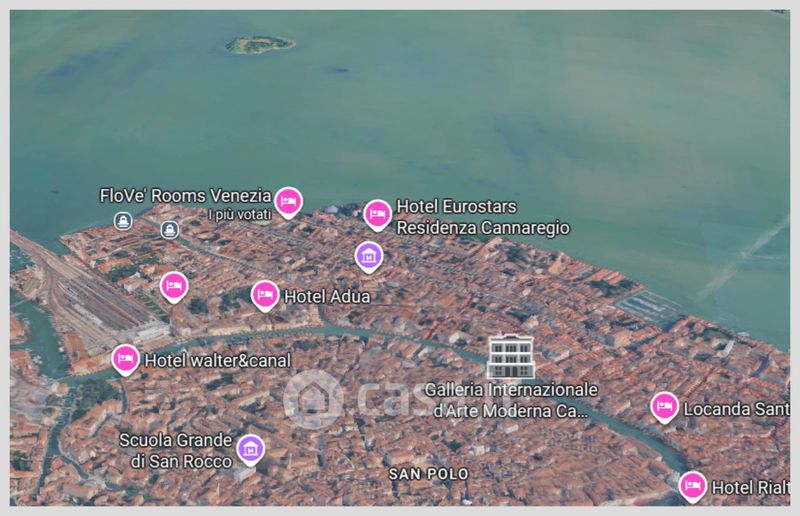Click the leftmost ferry stop icon

(x=122, y=221)
